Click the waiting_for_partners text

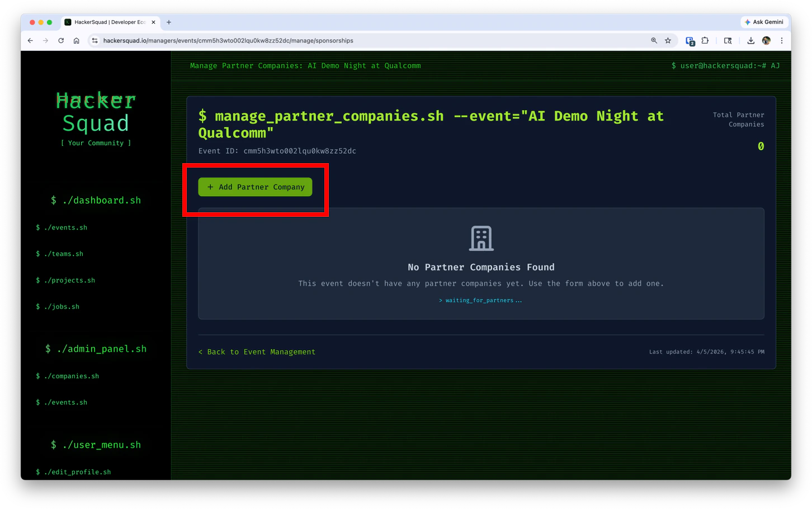pos(480,300)
